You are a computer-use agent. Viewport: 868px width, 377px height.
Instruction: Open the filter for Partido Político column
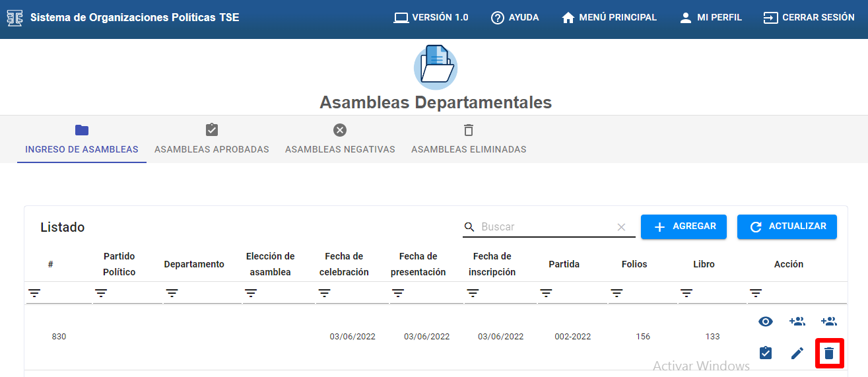pyautogui.click(x=101, y=293)
